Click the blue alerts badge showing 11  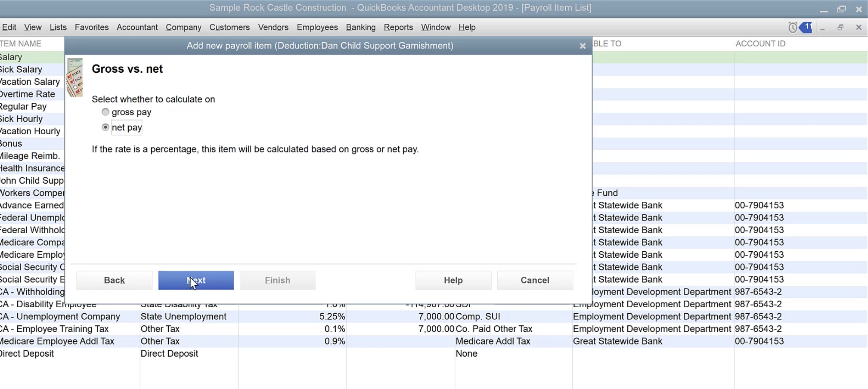click(806, 28)
